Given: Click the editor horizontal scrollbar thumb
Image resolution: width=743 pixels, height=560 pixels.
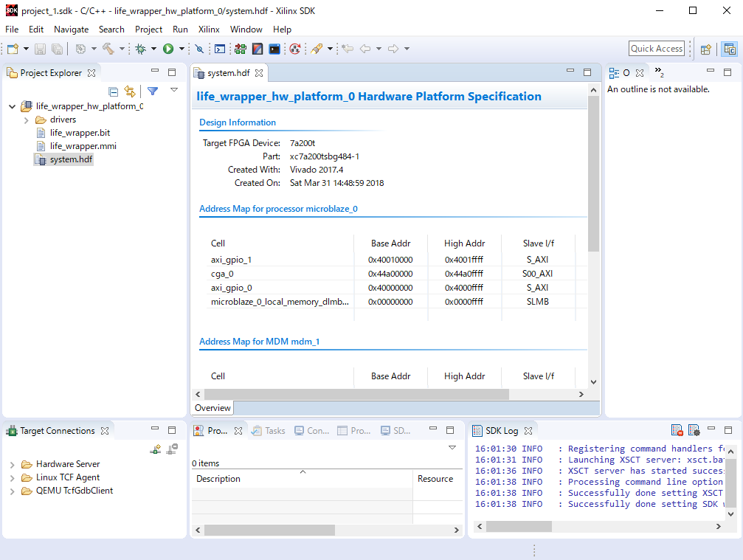Looking at the screenshot, I should tap(356, 394).
